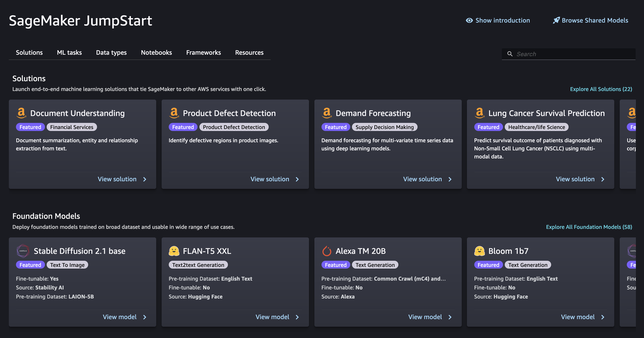Image resolution: width=644 pixels, height=338 pixels.
Task: Click the chevron arrow on FLAN-T5 XXL card
Action: (x=297, y=317)
